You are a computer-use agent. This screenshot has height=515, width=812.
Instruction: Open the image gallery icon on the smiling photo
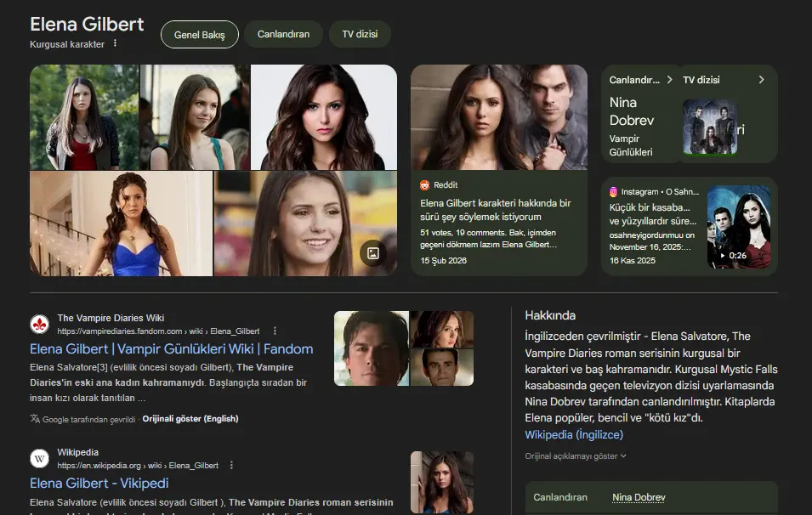(373, 253)
